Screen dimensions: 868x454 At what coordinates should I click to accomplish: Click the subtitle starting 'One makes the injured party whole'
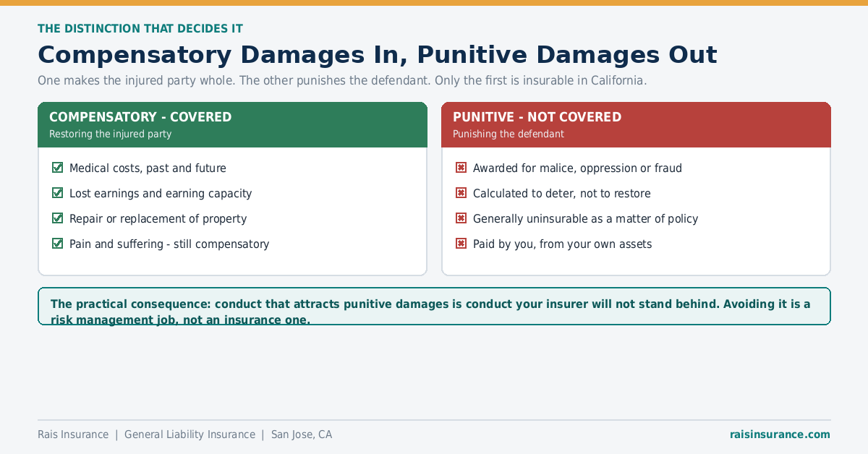tap(342, 80)
